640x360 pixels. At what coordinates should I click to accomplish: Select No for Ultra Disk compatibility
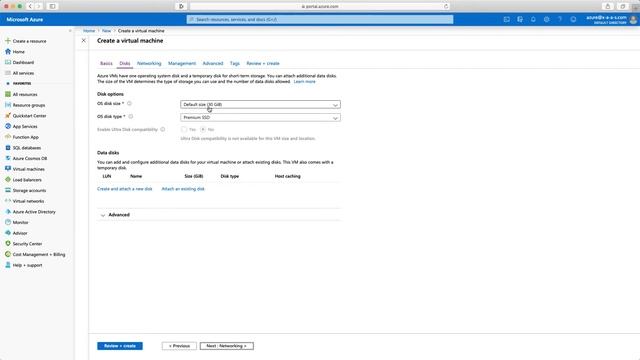203,129
